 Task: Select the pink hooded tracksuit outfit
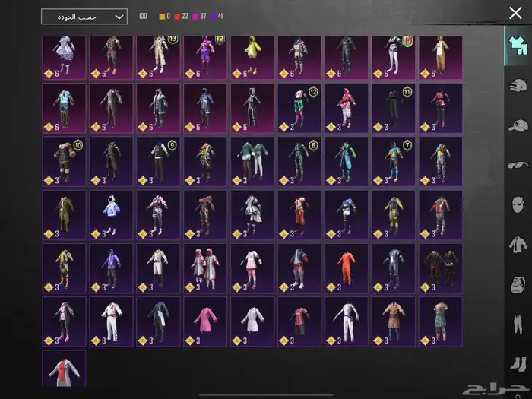[x=347, y=108]
